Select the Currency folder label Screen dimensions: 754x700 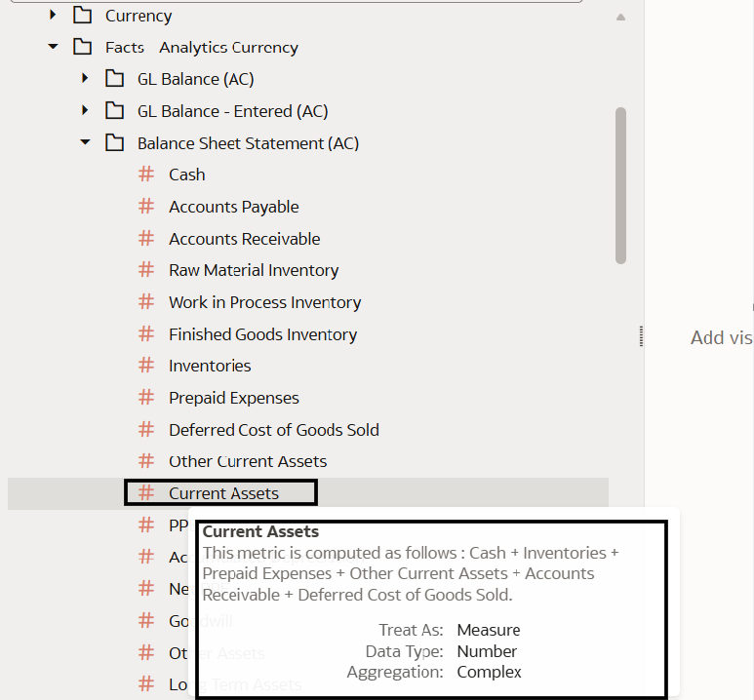(x=139, y=16)
